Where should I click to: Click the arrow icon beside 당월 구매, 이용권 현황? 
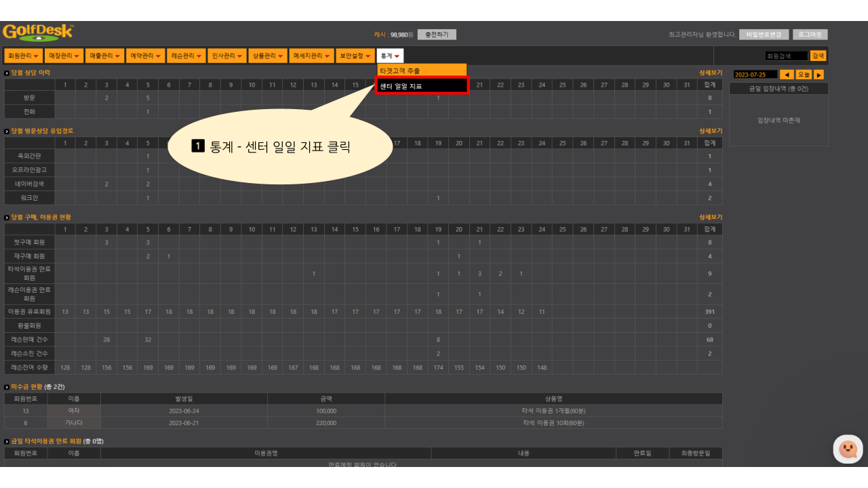coord(7,218)
